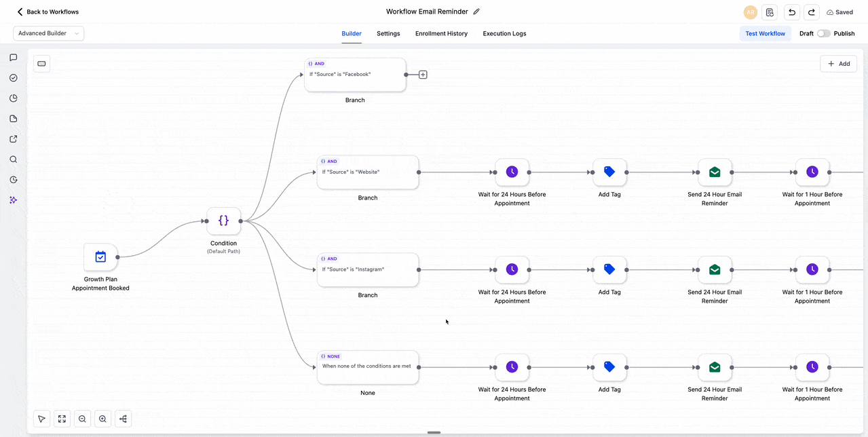Zoom out using the minus magnifier
The image size is (868, 437).
[x=82, y=419]
